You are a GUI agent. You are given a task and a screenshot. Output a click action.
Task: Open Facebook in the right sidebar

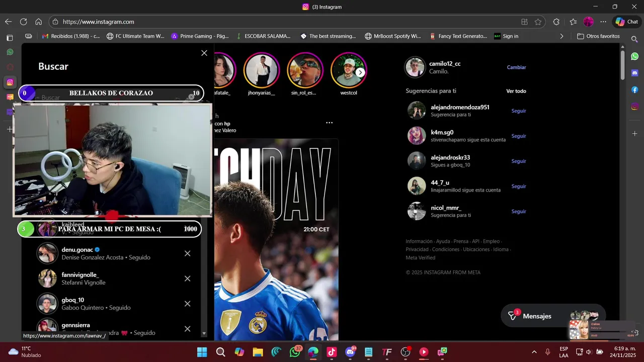(635, 89)
